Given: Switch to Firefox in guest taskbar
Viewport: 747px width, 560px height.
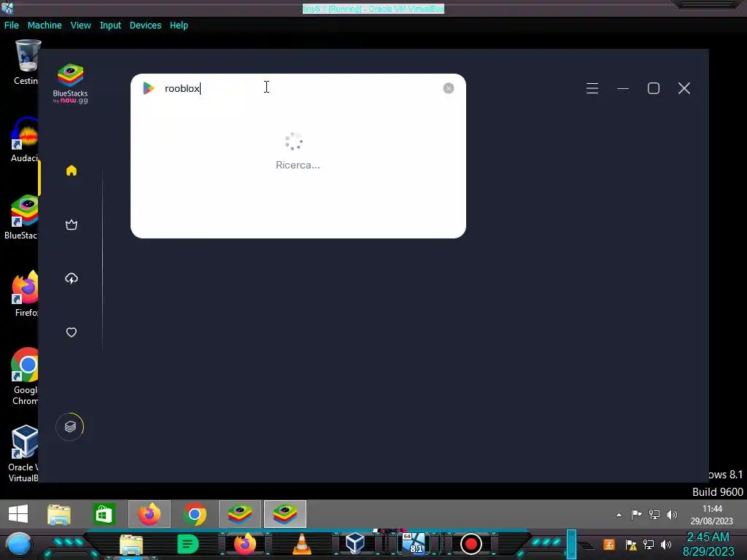Looking at the screenshot, I should click(150, 514).
